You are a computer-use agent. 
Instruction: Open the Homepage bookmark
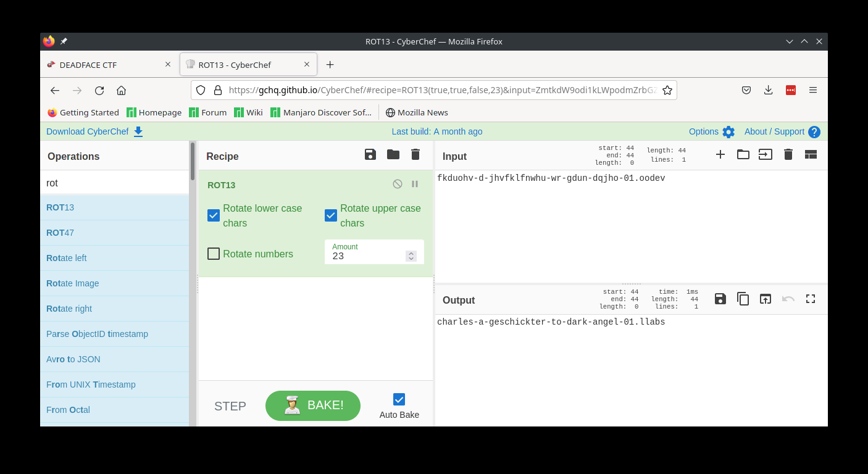[x=154, y=112]
